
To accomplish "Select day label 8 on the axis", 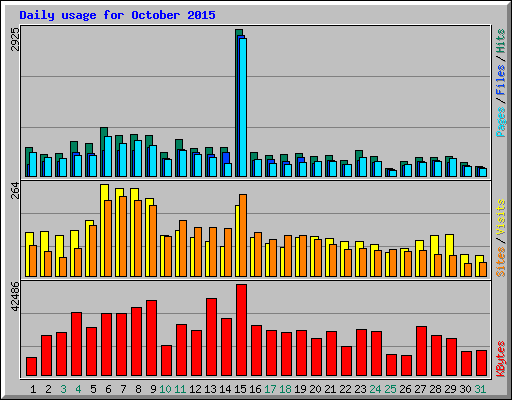I will coord(138,389).
